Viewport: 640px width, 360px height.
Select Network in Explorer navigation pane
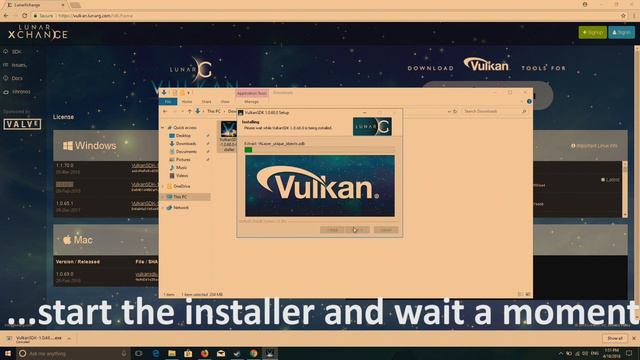(x=181, y=208)
